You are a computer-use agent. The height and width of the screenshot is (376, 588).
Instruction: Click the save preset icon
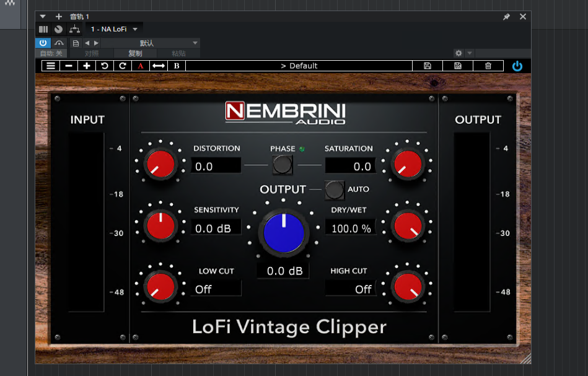point(427,66)
